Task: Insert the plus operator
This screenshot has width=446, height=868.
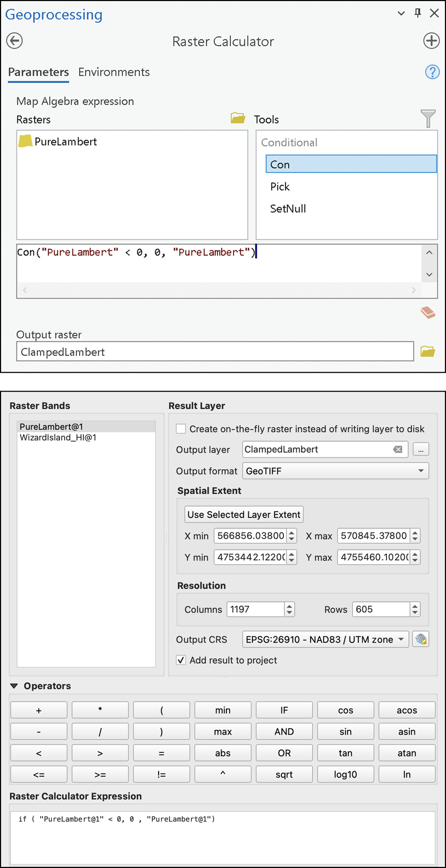Action: 39,710
